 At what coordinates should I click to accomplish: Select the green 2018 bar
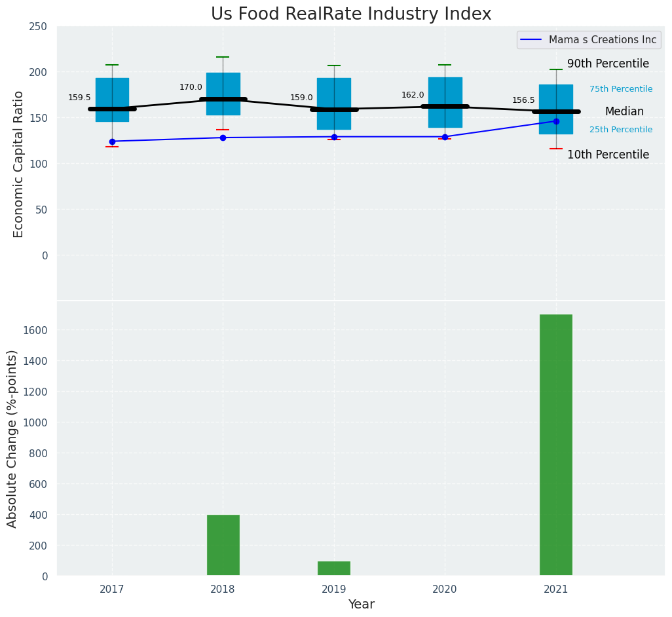point(223,545)
